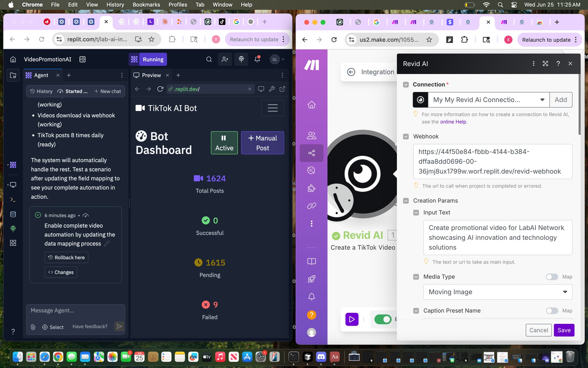This screenshot has height=368, width=588.
Task: Open the History menu in menu bar
Action: click(x=115, y=5)
